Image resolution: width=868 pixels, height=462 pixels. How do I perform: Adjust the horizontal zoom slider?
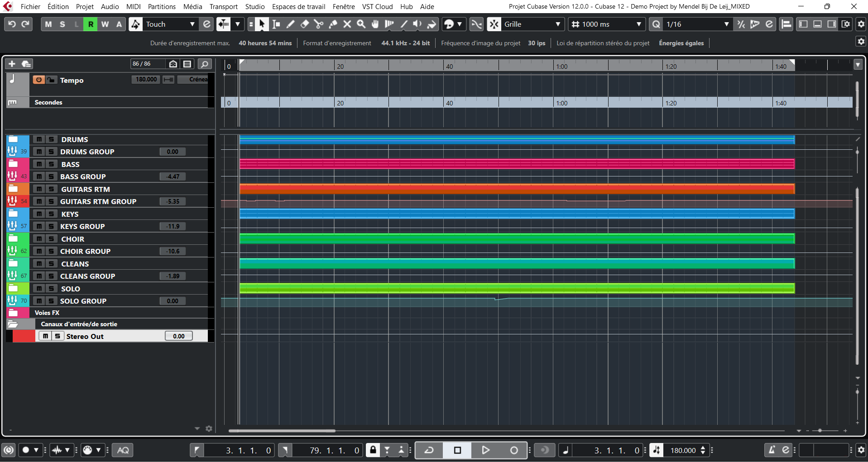820,430
